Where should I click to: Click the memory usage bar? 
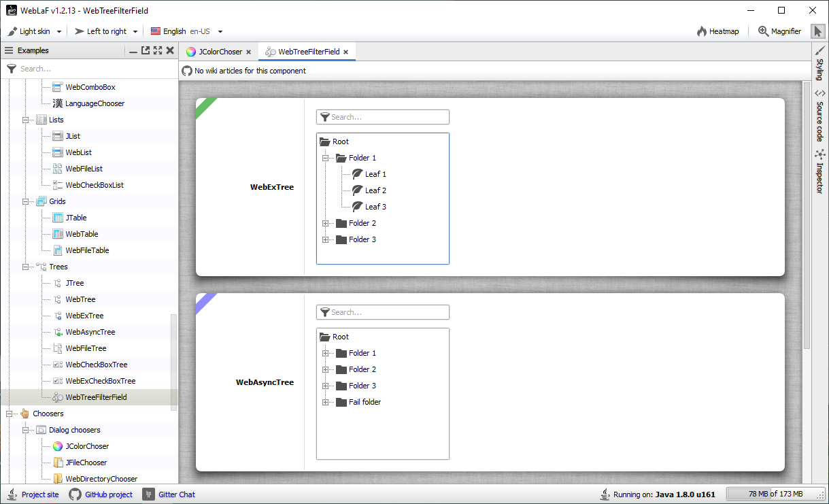775,494
